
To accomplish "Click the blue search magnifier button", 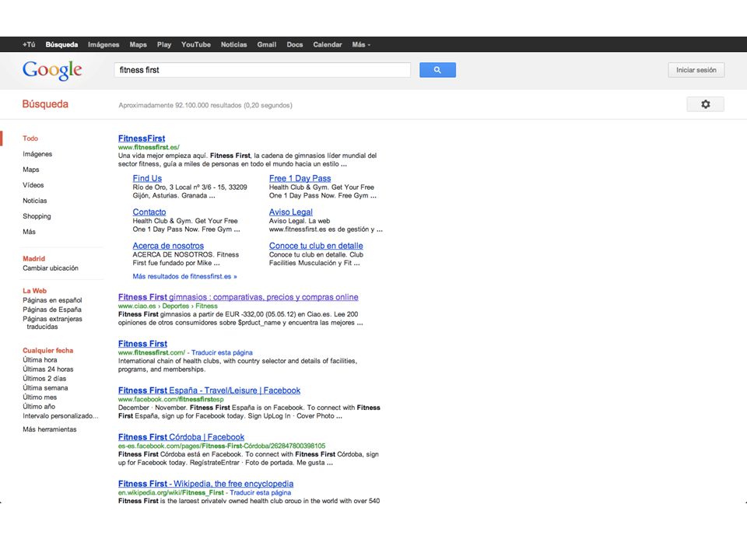I will pos(437,70).
